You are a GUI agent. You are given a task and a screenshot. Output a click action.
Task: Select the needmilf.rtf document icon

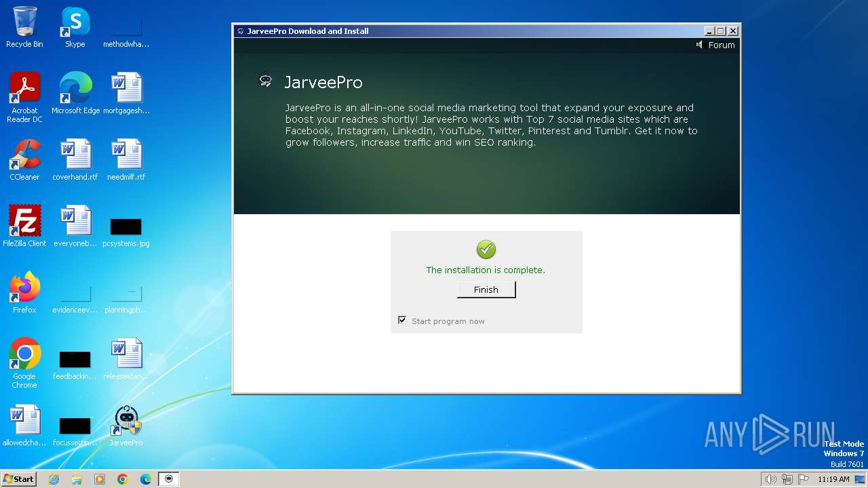(126, 160)
